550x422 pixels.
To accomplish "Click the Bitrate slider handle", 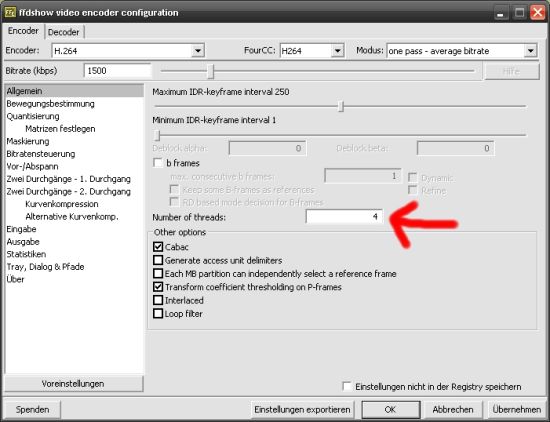I will (x=210, y=71).
